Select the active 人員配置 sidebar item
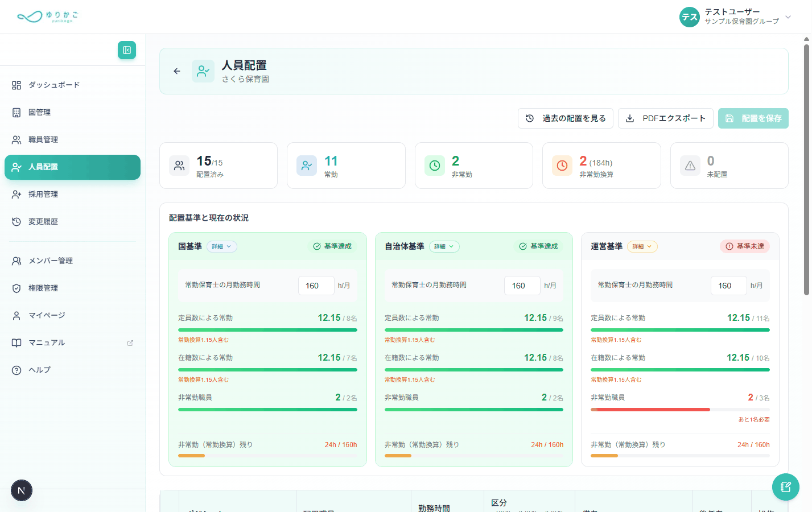Image resolution: width=812 pixels, height=512 pixels. pyautogui.click(x=72, y=167)
